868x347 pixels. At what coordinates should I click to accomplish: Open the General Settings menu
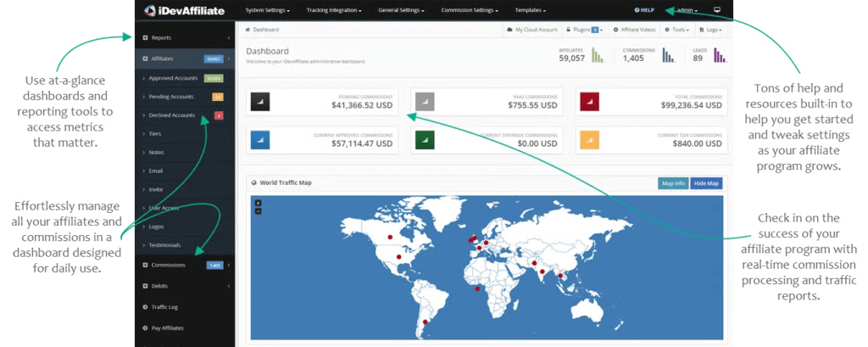click(x=401, y=10)
